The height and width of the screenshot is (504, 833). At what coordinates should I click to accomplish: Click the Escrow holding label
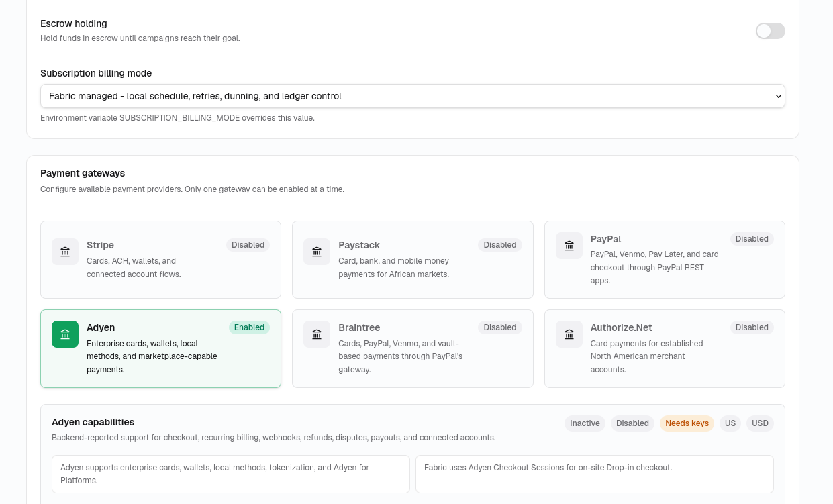[x=74, y=23]
